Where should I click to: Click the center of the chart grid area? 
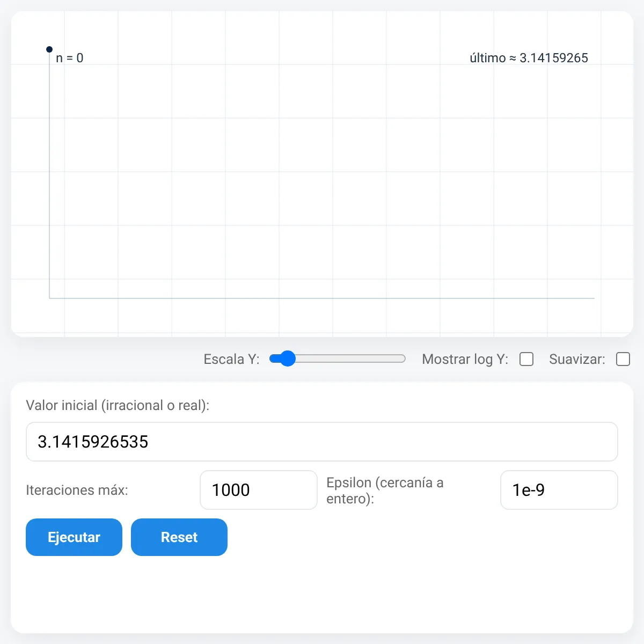tap(322, 174)
